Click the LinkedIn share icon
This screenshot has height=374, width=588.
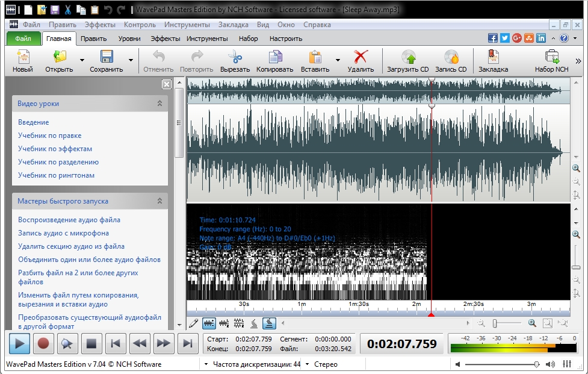click(540, 39)
